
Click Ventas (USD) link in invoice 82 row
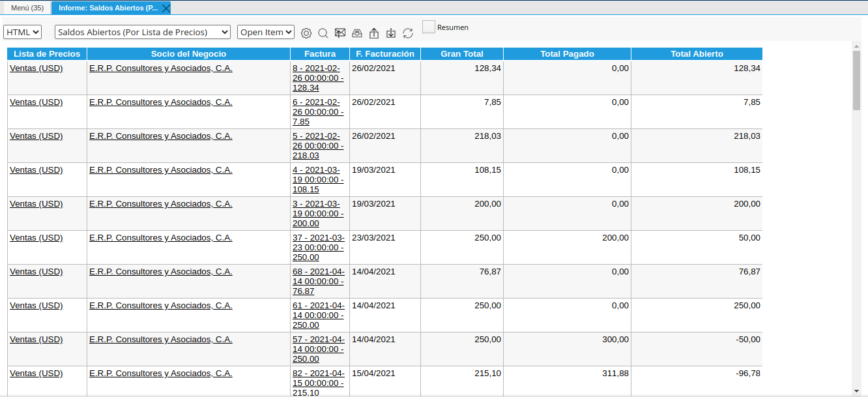36,374
